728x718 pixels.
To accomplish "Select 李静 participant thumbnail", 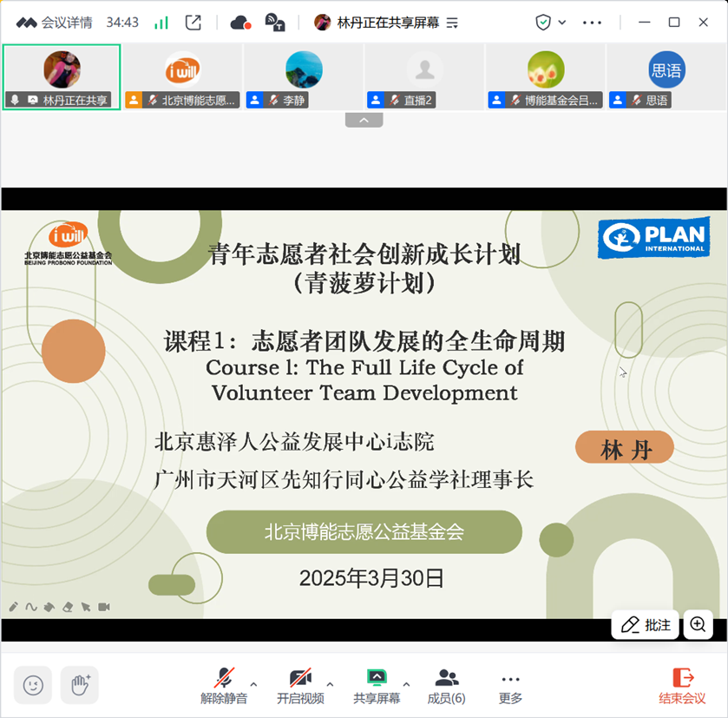I will tap(304, 77).
